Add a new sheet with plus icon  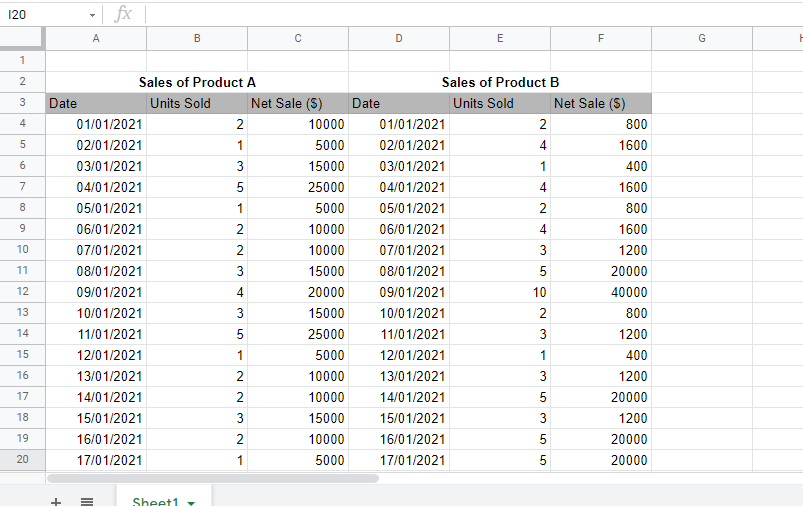pos(56,502)
